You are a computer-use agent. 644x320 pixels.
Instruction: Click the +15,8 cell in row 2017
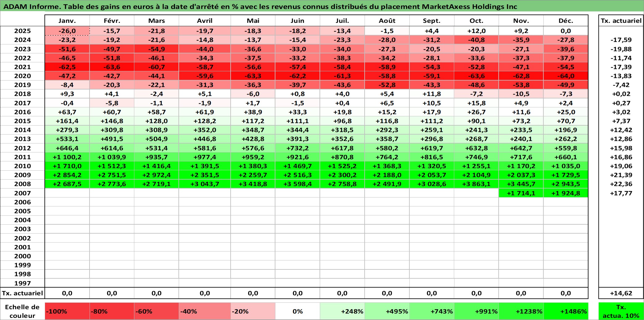(x=476, y=103)
